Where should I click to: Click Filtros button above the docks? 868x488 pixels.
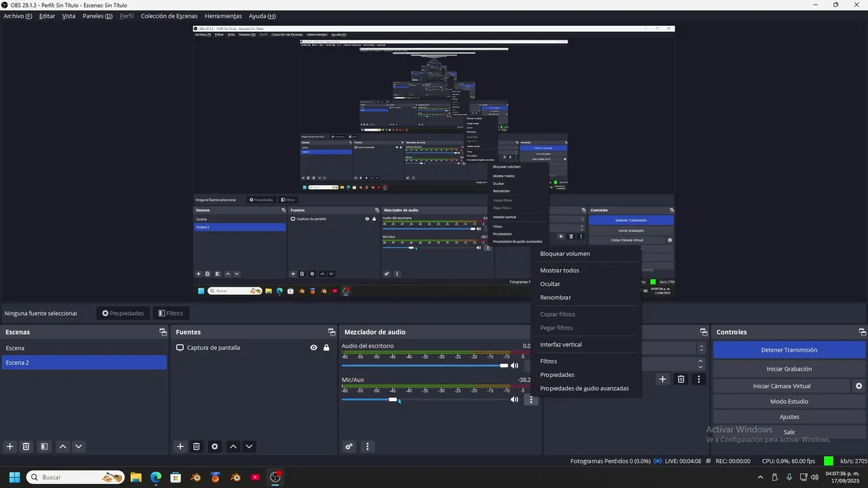[171, 313]
